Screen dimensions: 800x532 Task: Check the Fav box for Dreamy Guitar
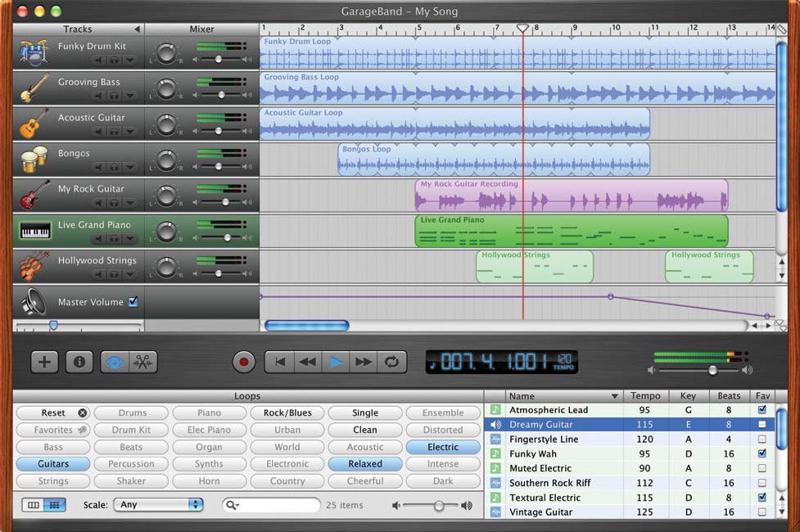762,424
